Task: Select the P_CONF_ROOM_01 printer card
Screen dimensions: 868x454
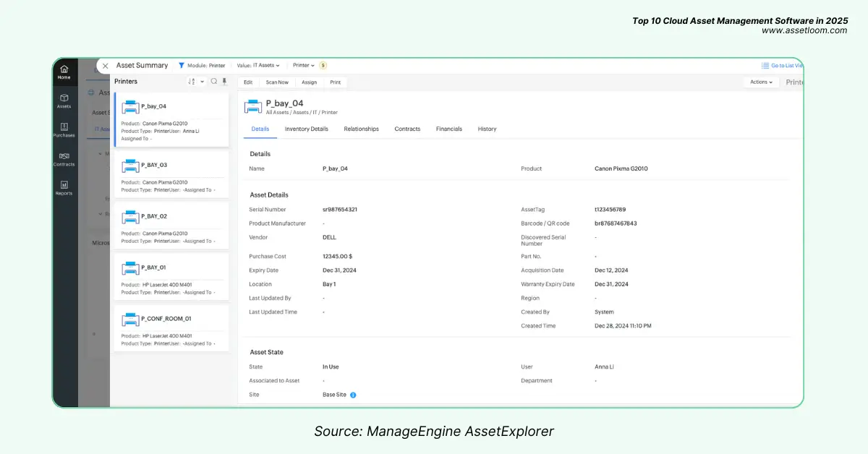Action: (x=171, y=328)
